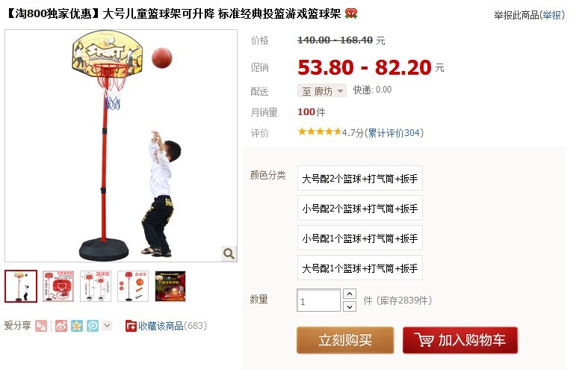Share to Weibo icon
Image resolution: width=588 pixels, height=370 pixels.
click(x=61, y=326)
